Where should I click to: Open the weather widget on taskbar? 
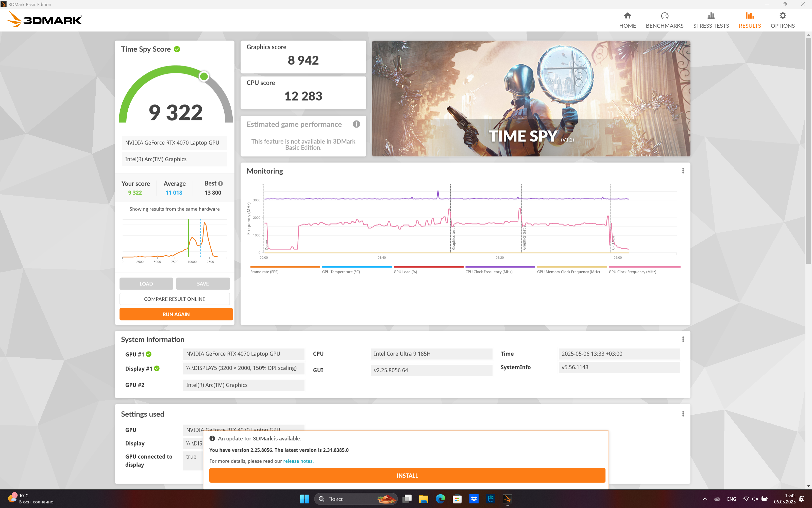click(30, 499)
